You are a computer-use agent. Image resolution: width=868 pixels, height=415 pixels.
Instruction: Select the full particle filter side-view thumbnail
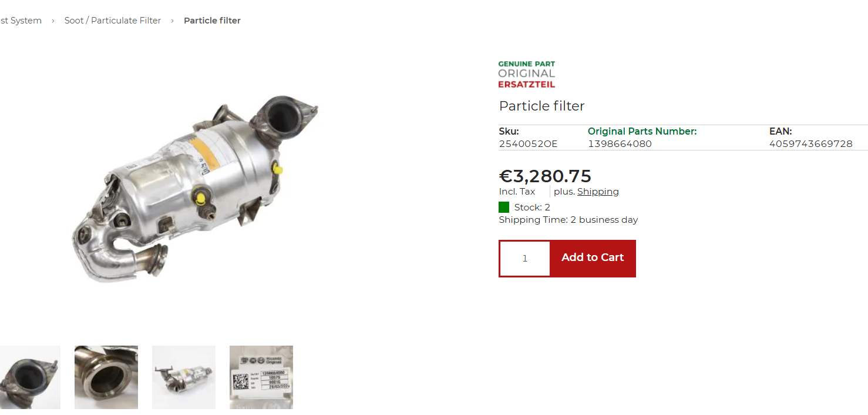click(x=184, y=377)
